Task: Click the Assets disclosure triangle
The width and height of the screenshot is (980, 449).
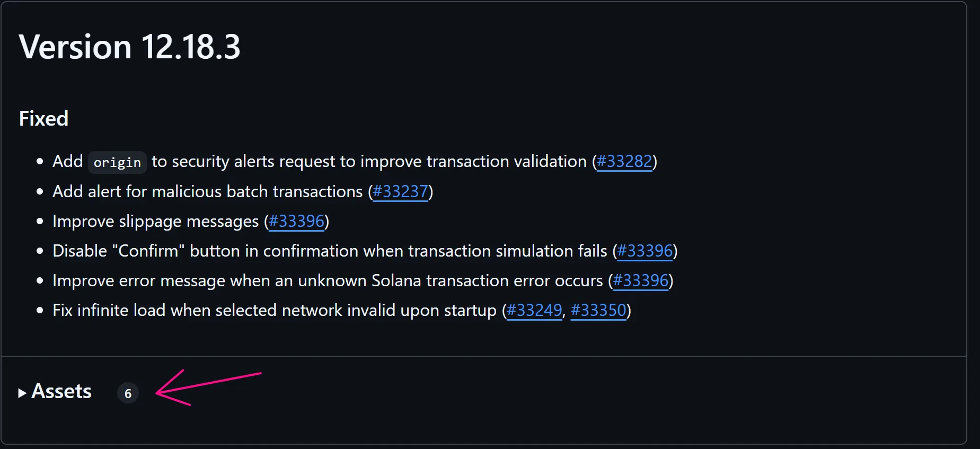Action: (22, 392)
